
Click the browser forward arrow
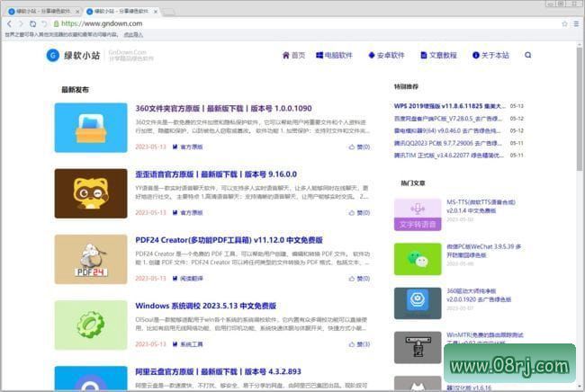click(x=21, y=24)
